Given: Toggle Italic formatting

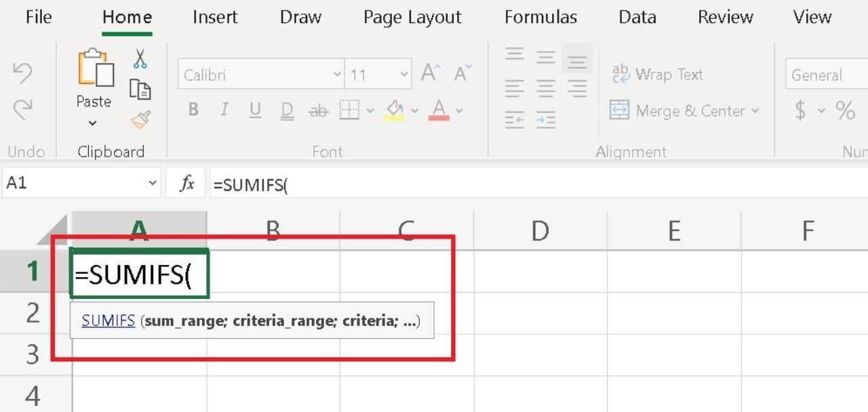Looking at the screenshot, I should click(x=224, y=110).
